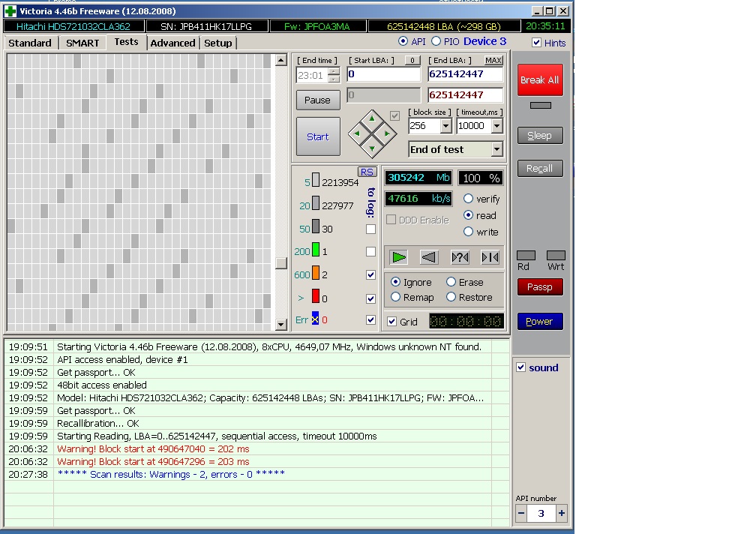The image size is (756, 534).
Task: Click the minus API number button
Action: pos(521,513)
